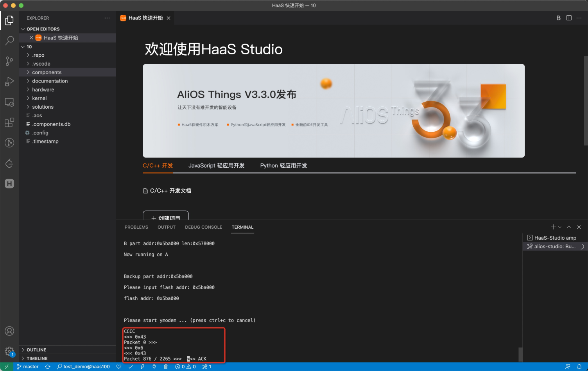Click the synchronize changes icon in the status bar
The height and width of the screenshot is (371, 588).
pos(48,367)
